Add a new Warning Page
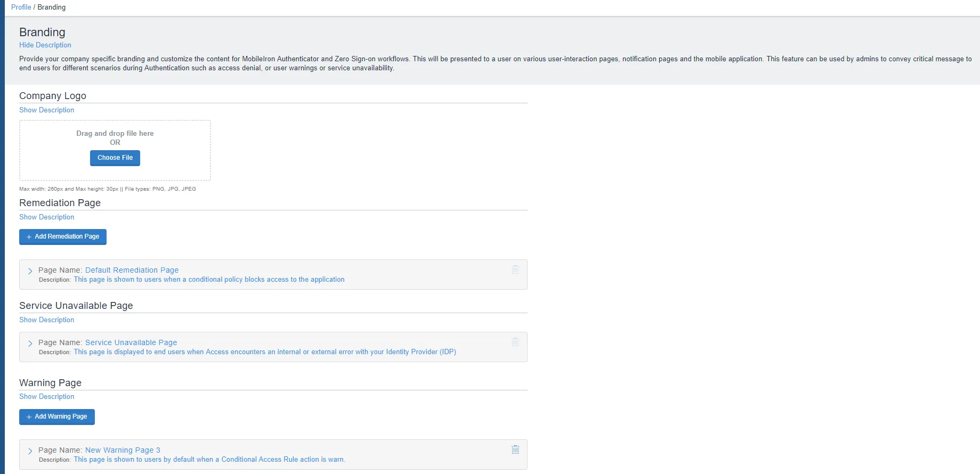The height and width of the screenshot is (474, 980). [x=57, y=417]
